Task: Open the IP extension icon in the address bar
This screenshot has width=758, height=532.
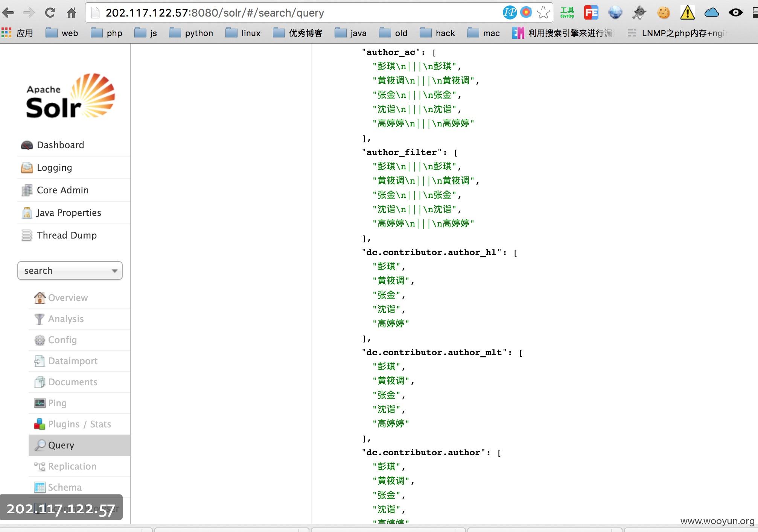Action: pos(510,12)
